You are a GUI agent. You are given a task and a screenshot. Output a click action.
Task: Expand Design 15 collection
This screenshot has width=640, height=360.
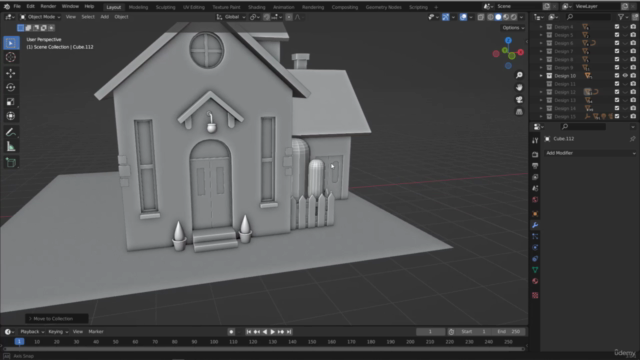coord(541,116)
